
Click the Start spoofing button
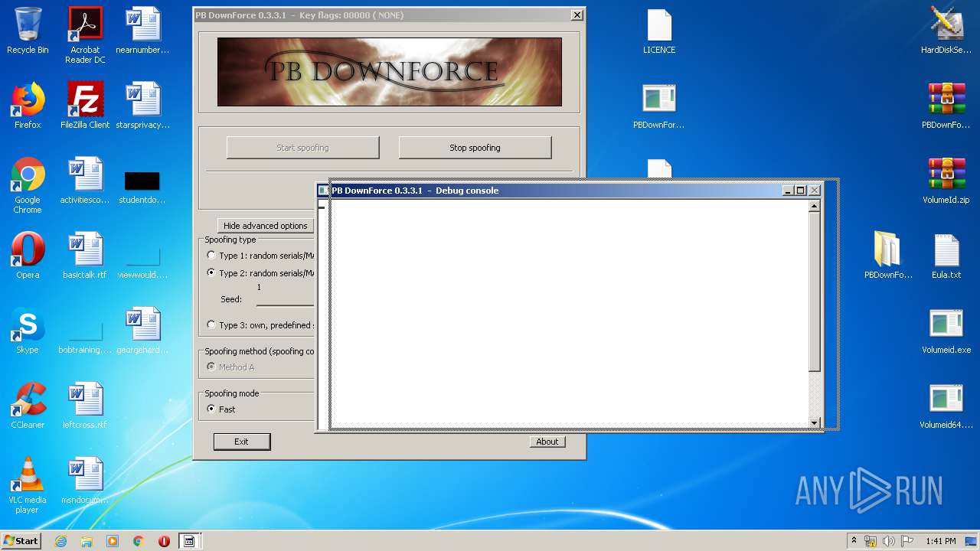(302, 148)
